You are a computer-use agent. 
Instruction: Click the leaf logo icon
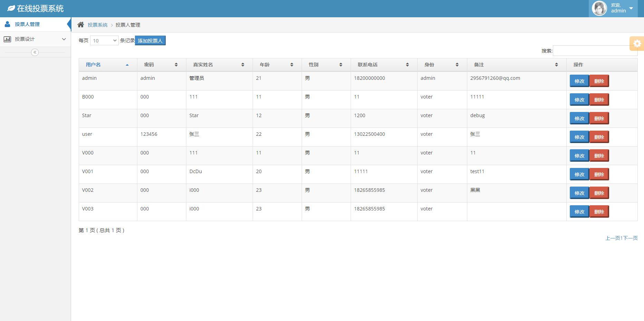11,8
